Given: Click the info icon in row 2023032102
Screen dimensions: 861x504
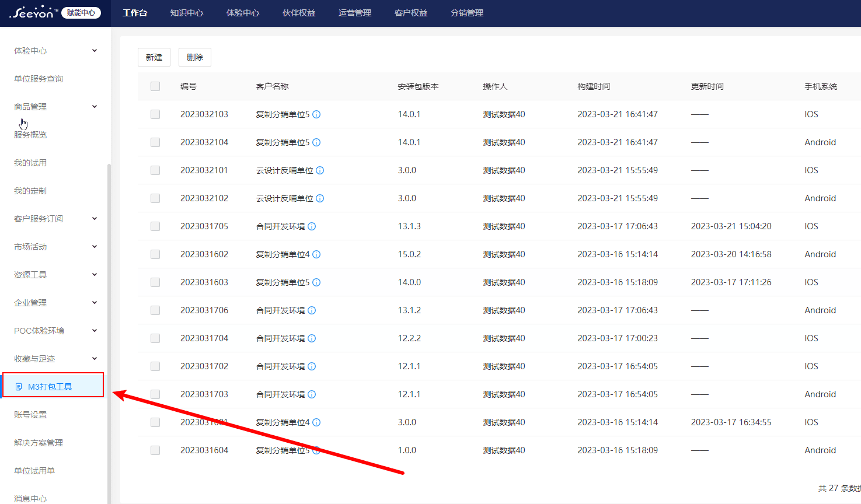Looking at the screenshot, I should click(x=320, y=198).
